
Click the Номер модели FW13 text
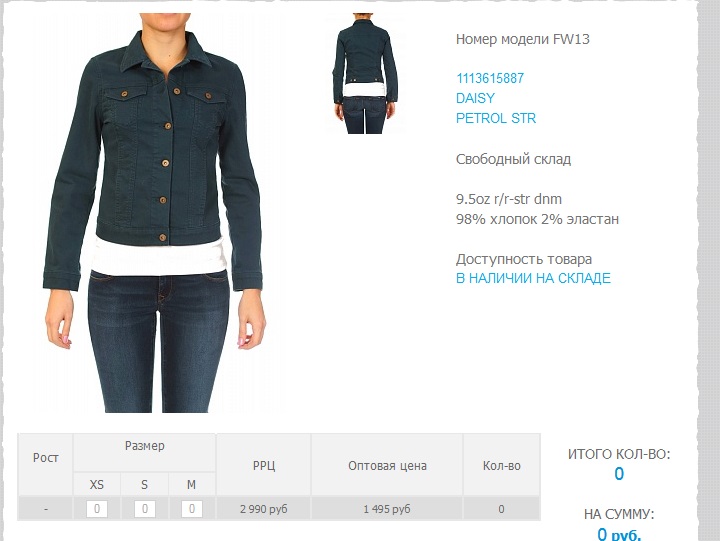tap(523, 39)
